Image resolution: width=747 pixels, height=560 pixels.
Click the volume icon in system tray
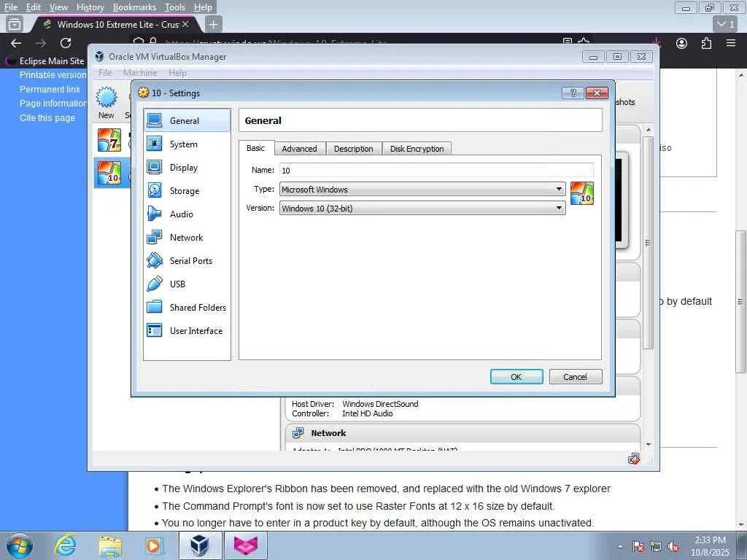[674, 547]
